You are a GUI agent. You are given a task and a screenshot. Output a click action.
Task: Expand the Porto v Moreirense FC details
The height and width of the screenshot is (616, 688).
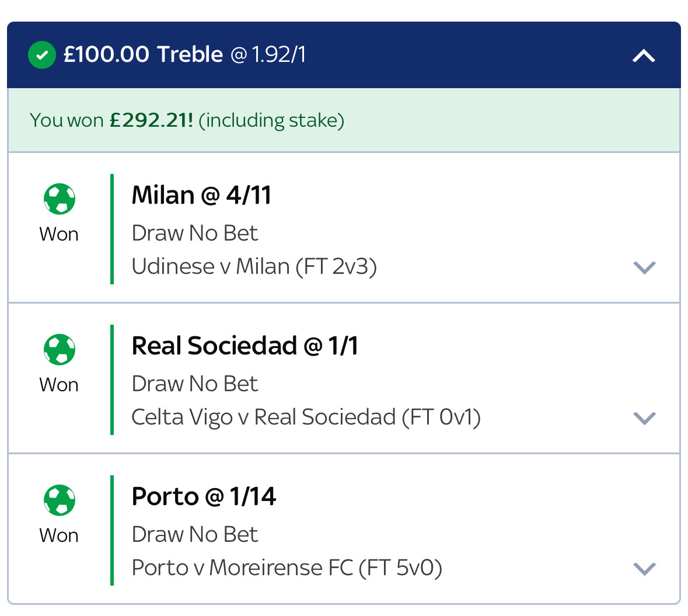click(x=644, y=569)
